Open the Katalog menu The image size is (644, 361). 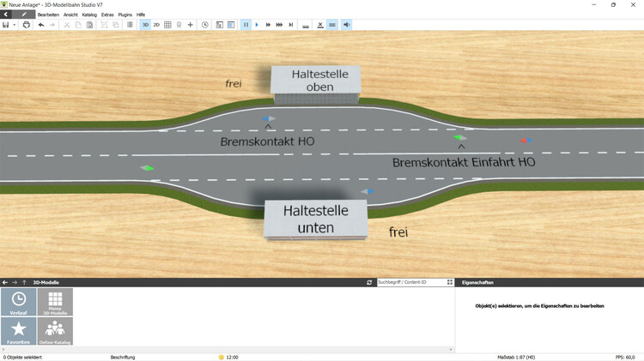point(89,15)
